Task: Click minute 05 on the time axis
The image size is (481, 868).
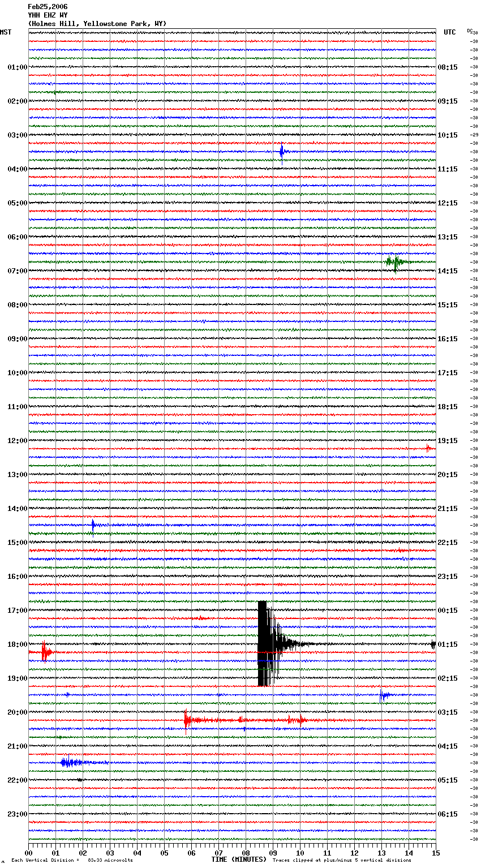Action: tap(164, 853)
